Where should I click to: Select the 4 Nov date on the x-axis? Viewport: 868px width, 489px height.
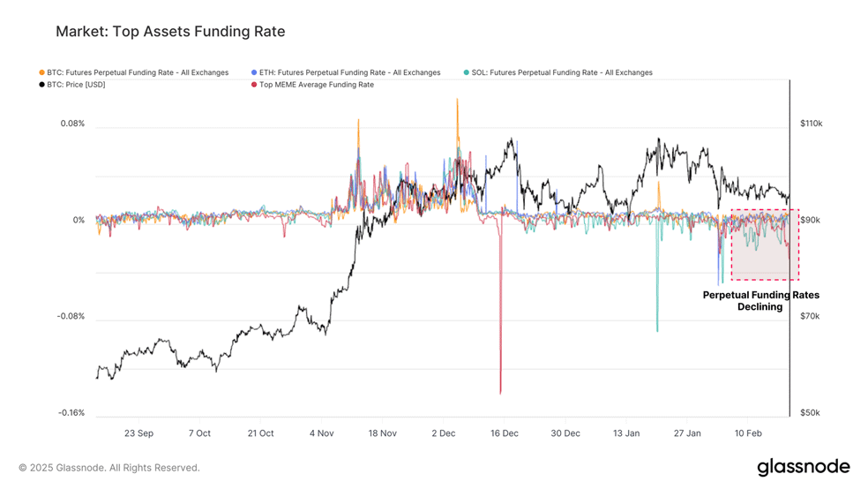(322, 433)
